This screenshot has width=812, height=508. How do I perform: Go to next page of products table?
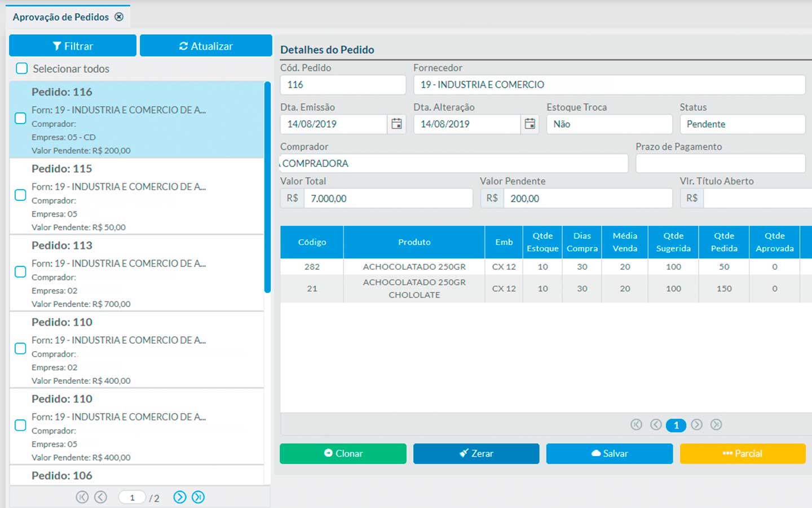(x=697, y=424)
